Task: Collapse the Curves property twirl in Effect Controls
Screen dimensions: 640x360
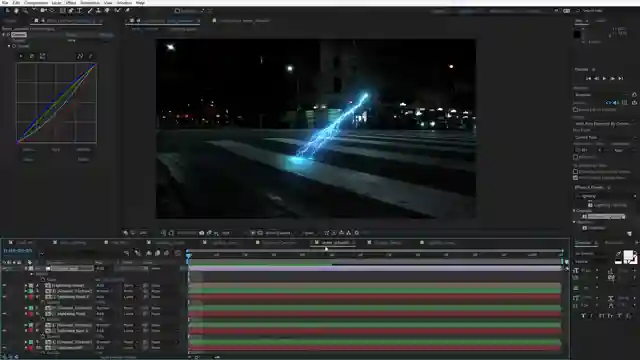Action: tap(9, 46)
